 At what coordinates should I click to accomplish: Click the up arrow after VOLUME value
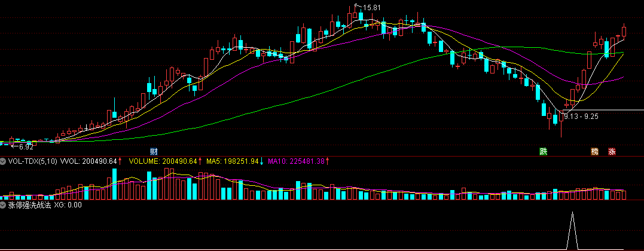pos(200,161)
